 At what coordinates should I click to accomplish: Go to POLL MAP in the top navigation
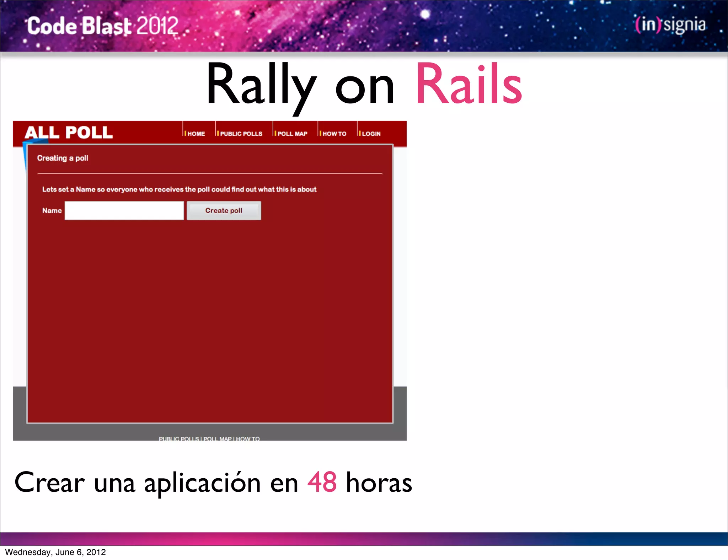click(292, 134)
